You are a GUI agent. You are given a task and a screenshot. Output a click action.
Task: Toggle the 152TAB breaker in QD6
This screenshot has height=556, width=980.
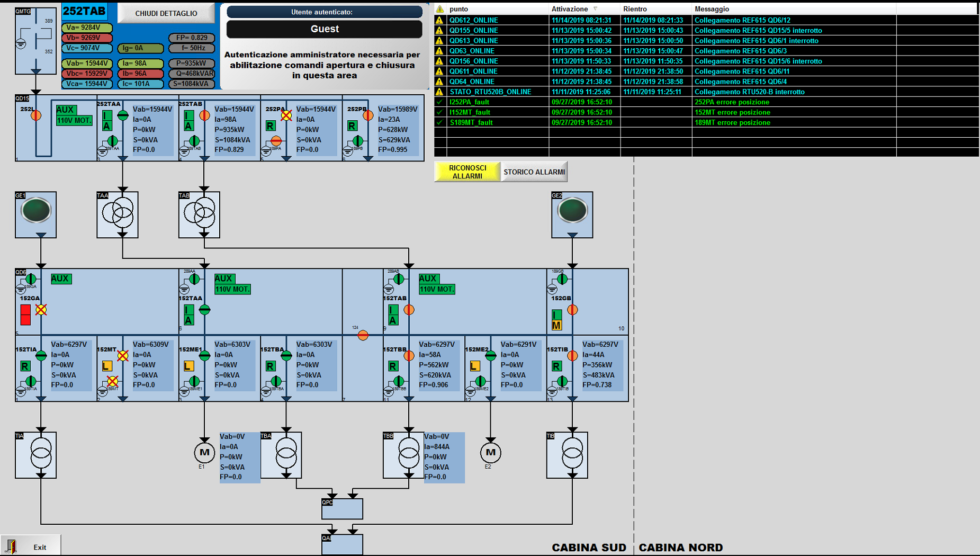click(x=409, y=310)
